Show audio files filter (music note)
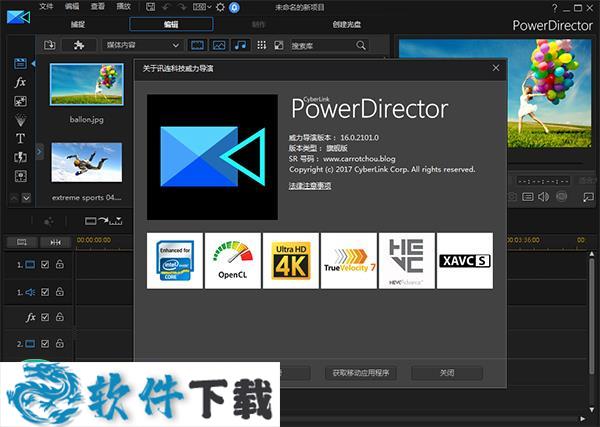The height and width of the screenshot is (427, 600). click(x=240, y=45)
